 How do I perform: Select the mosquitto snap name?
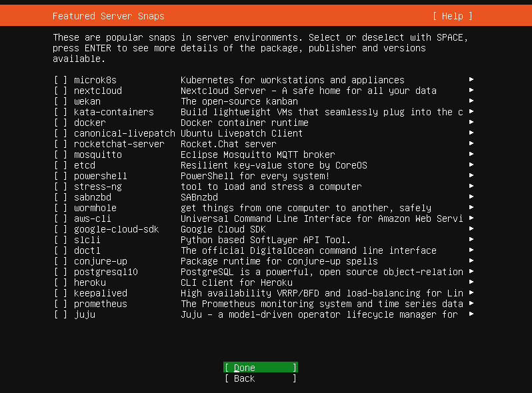click(x=97, y=155)
